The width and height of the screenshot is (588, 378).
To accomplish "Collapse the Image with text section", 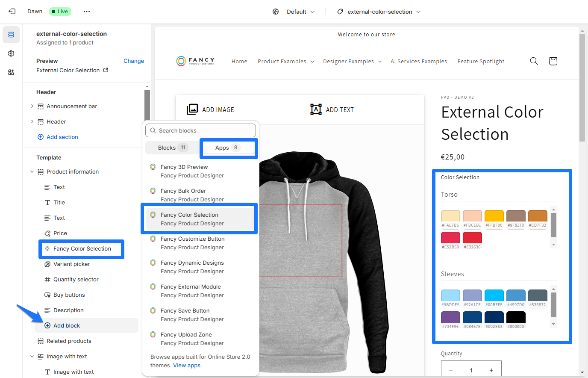I will 32,356.
